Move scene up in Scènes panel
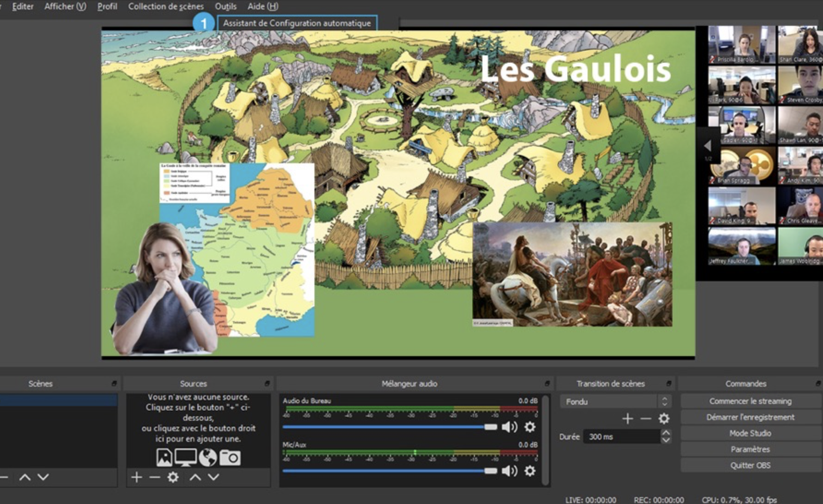 coord(25,477)
